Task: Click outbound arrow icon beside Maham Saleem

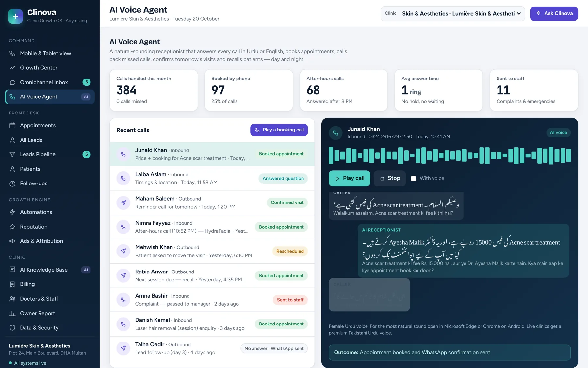Action: click(x=123, y=202)
